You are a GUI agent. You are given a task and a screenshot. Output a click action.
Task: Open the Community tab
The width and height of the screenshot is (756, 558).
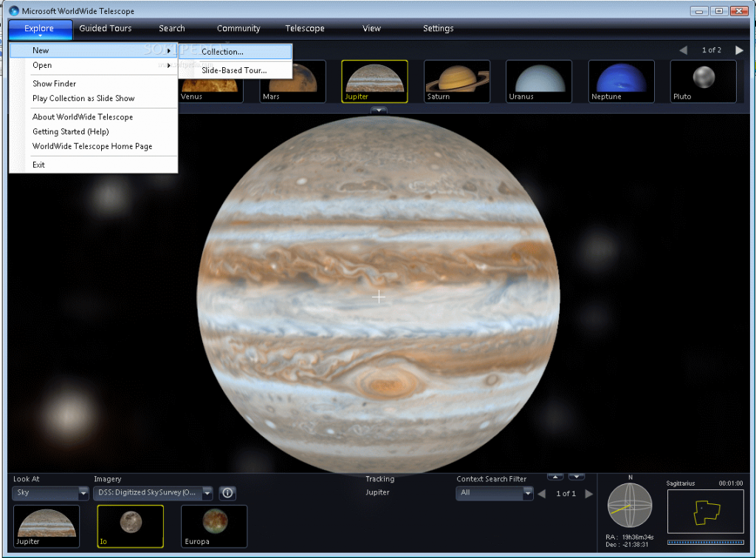coord(238,29)
